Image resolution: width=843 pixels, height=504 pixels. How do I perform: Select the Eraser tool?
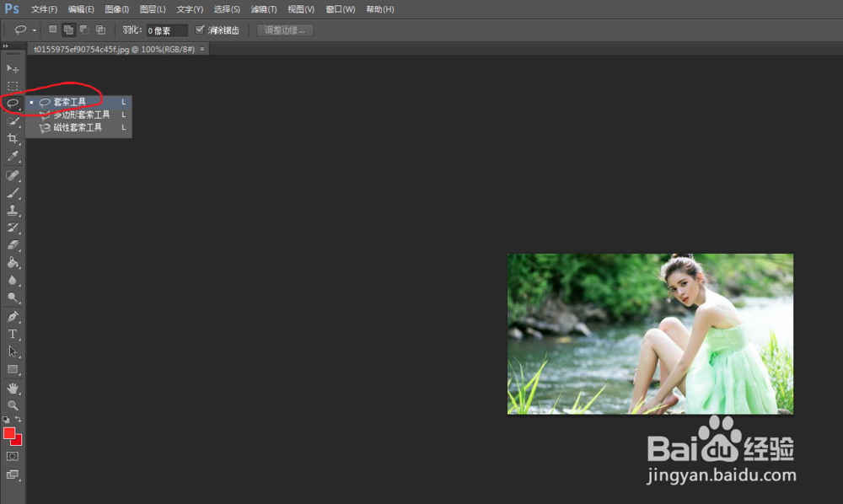click(x=13, y=245)
